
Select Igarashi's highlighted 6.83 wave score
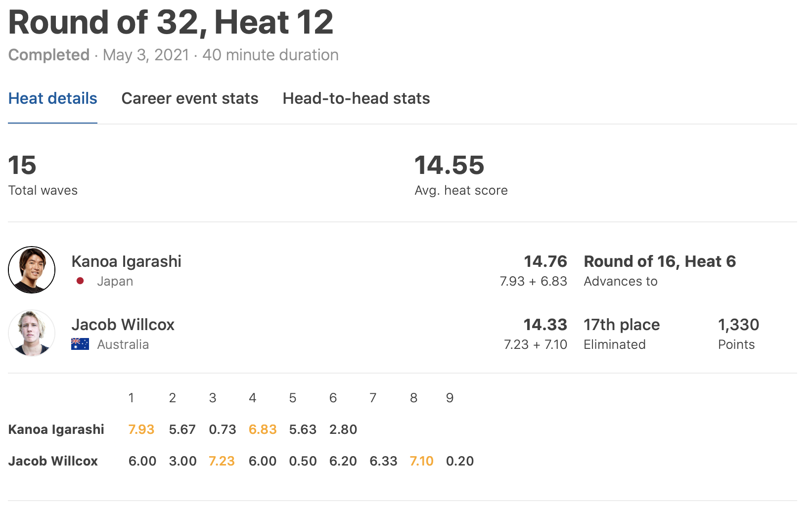(x=263, y=429)
